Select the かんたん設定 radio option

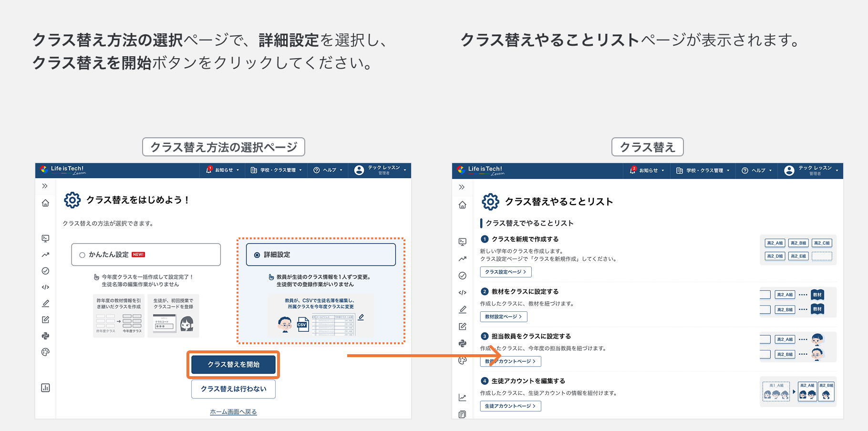pos(146,255)
